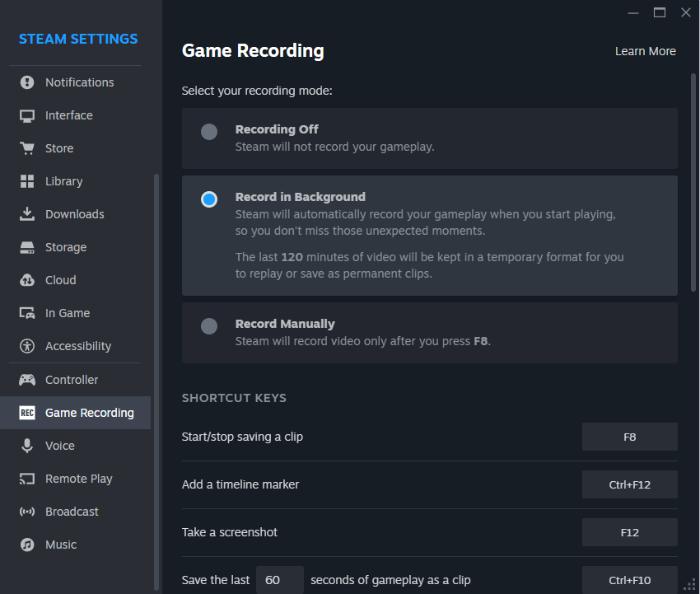Click the Cloud sync icon

point(27,280)
